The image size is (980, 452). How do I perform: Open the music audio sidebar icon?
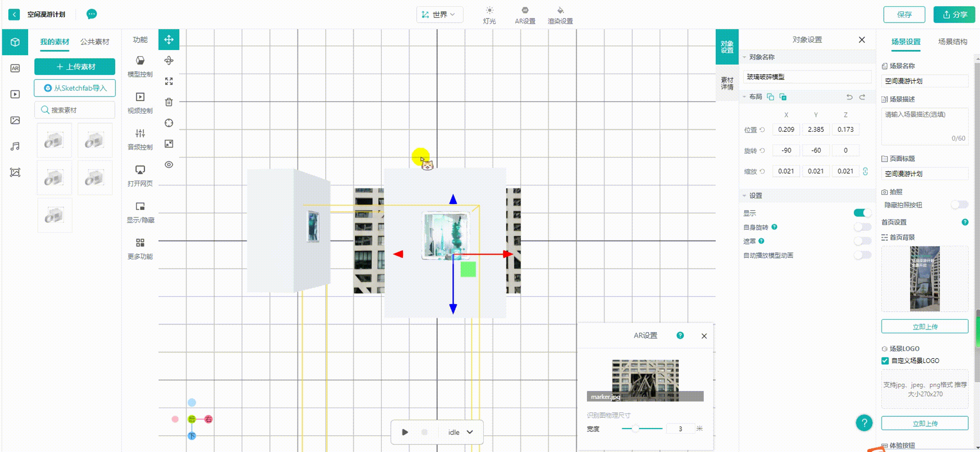point(15,146)
